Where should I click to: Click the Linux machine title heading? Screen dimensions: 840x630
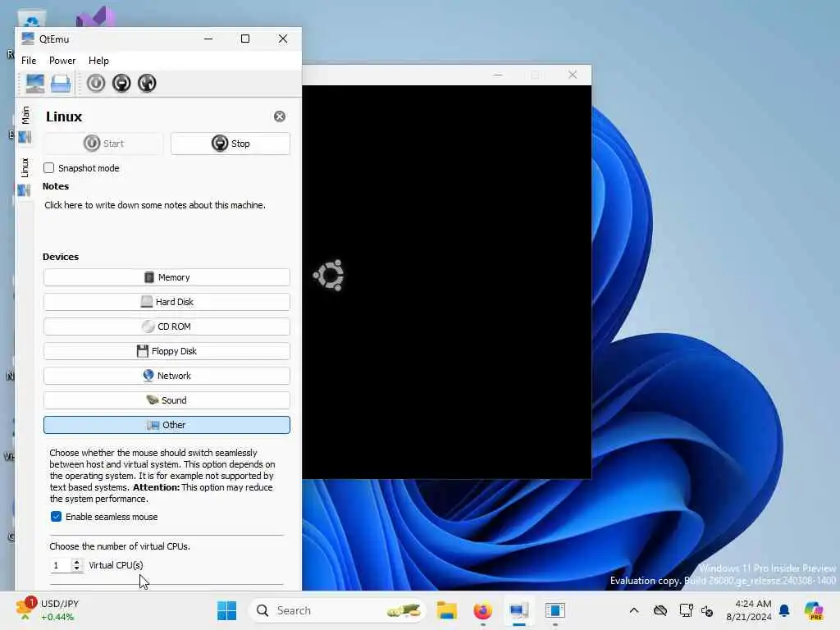(x=64, y=116)
